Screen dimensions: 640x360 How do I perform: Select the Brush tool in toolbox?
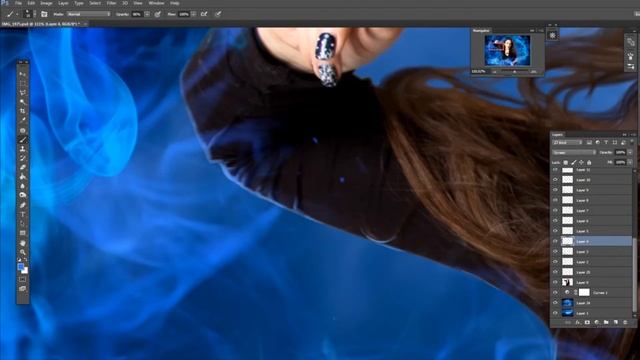click(x=22, y=140)
